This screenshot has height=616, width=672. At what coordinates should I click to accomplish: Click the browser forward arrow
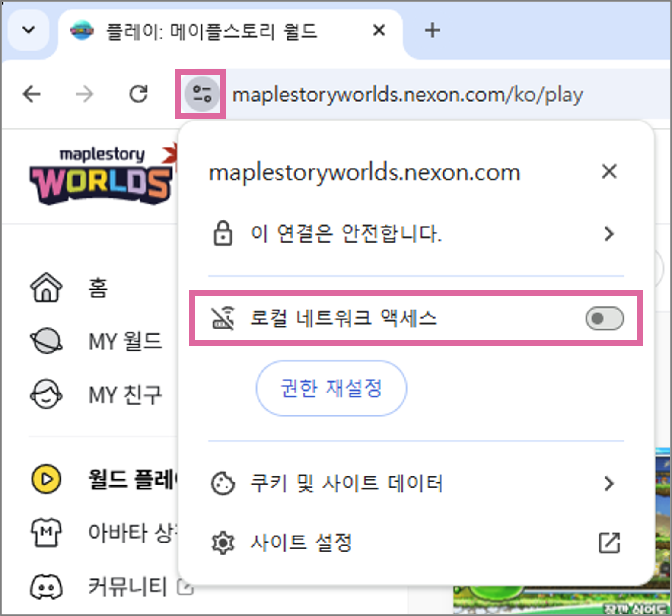[x=84, y=94]
